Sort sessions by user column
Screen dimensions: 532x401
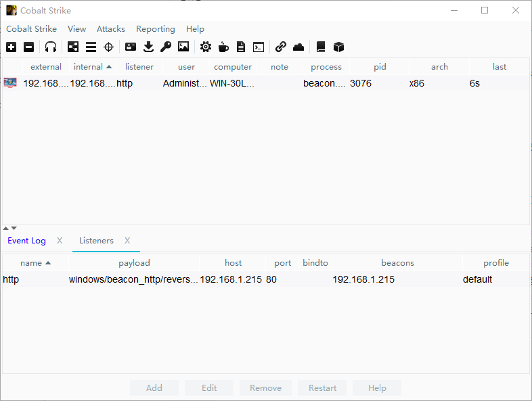coord(186,67)
